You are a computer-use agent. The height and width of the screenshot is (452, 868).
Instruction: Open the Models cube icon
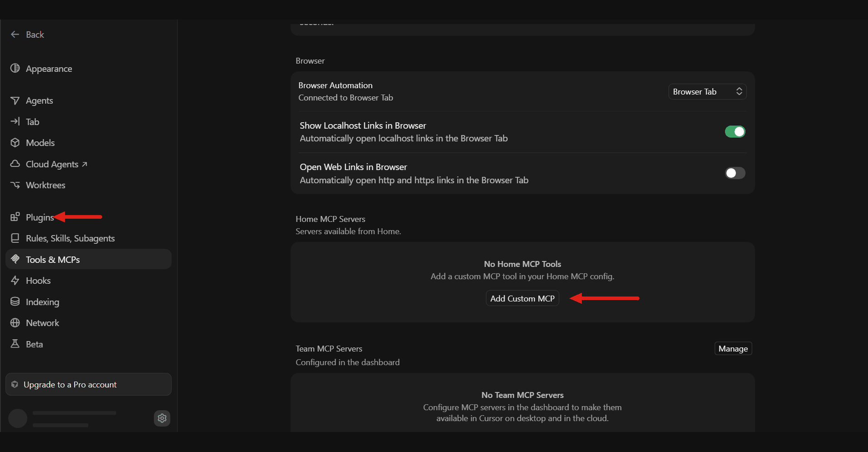click(15, 142)
